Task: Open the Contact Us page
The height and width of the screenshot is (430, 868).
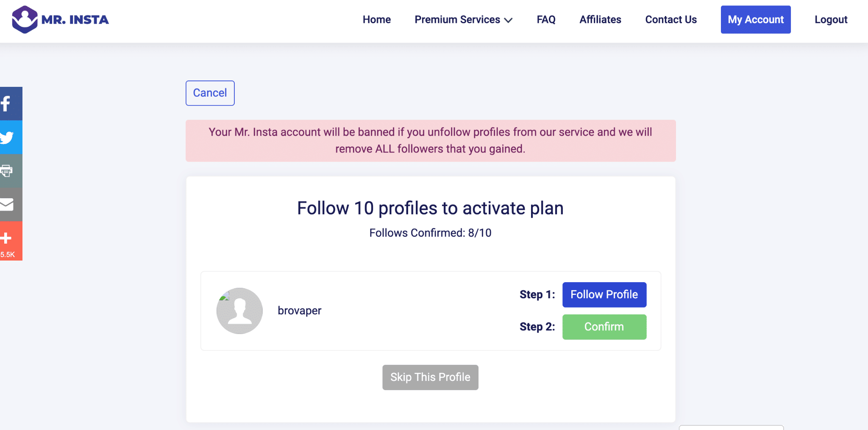Action: click(671, 19)
